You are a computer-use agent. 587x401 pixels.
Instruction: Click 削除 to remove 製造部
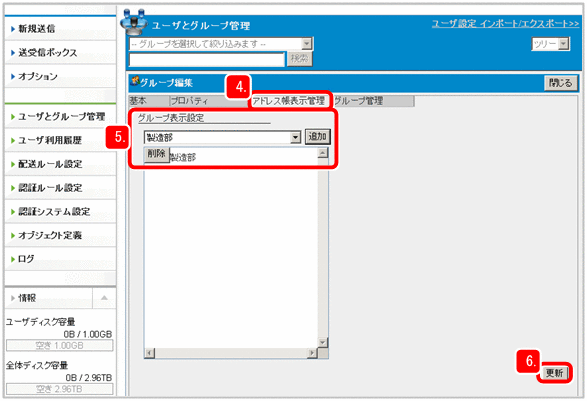coord(156,154)
